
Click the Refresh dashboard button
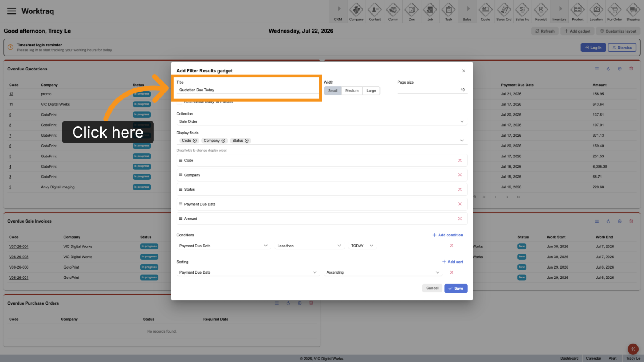click(545, 31)
